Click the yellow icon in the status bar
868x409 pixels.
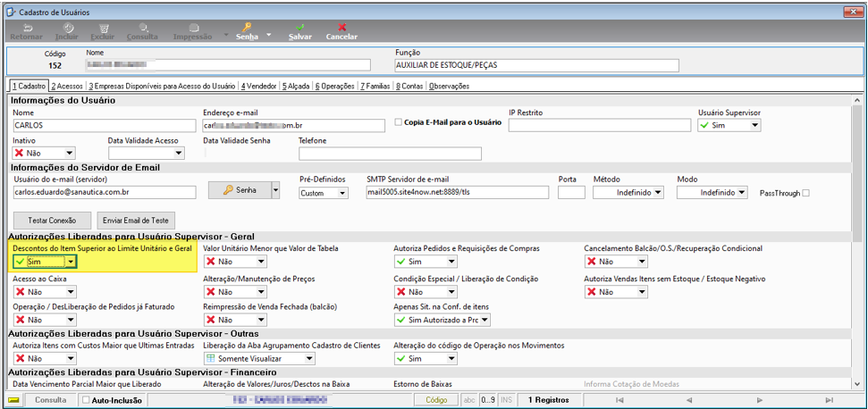(14, 399)
